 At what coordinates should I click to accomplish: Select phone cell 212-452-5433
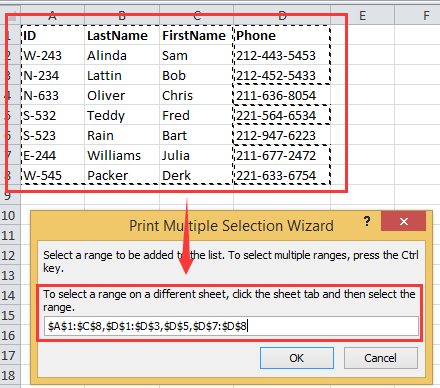pyautogui.click(x=282, y=75)
